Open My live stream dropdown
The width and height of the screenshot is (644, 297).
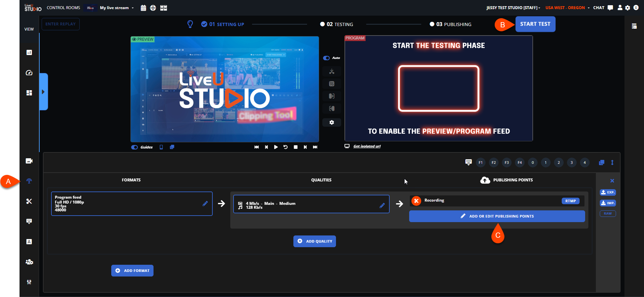(x=117, y=8)
